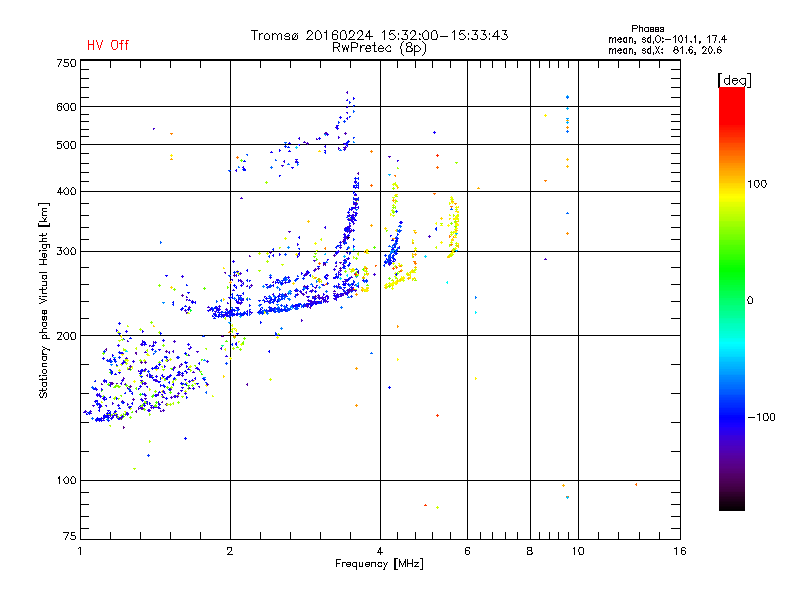
Task: Click the x-axis tick label '8'
Action: (x=530, y=551)
